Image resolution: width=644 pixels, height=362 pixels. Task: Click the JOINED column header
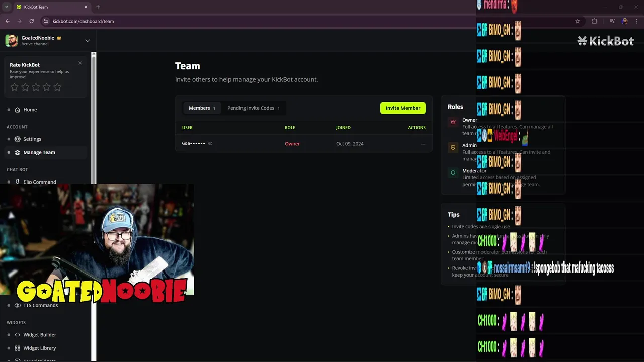coord(343,128)
